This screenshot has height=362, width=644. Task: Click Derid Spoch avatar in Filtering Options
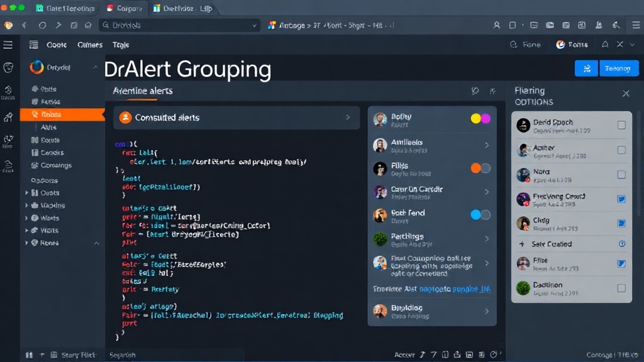point(523,125)
